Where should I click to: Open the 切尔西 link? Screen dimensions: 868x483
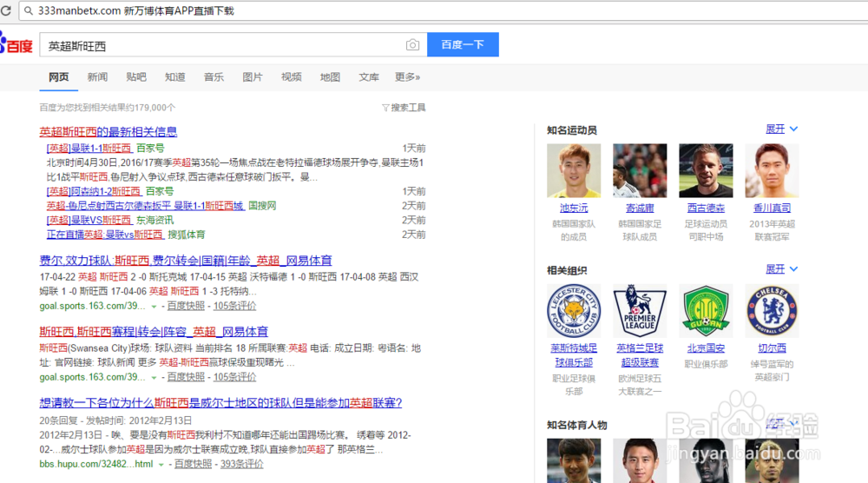[772, 348]
